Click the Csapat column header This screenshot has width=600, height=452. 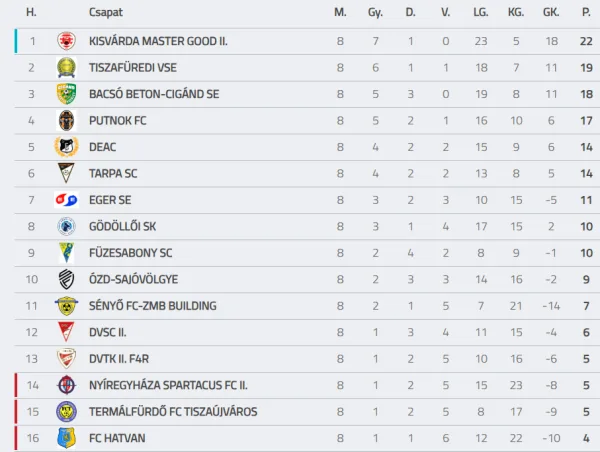pyautogui.click(x=106, y=12)
